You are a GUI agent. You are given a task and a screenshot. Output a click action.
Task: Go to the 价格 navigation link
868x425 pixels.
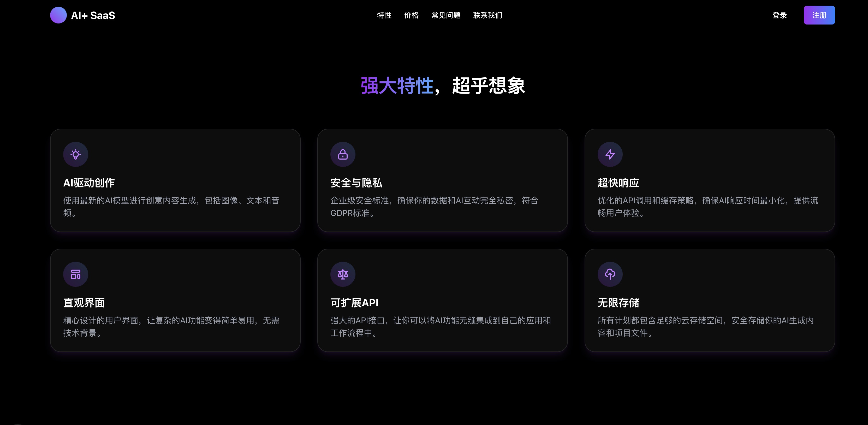pos(411,15)
